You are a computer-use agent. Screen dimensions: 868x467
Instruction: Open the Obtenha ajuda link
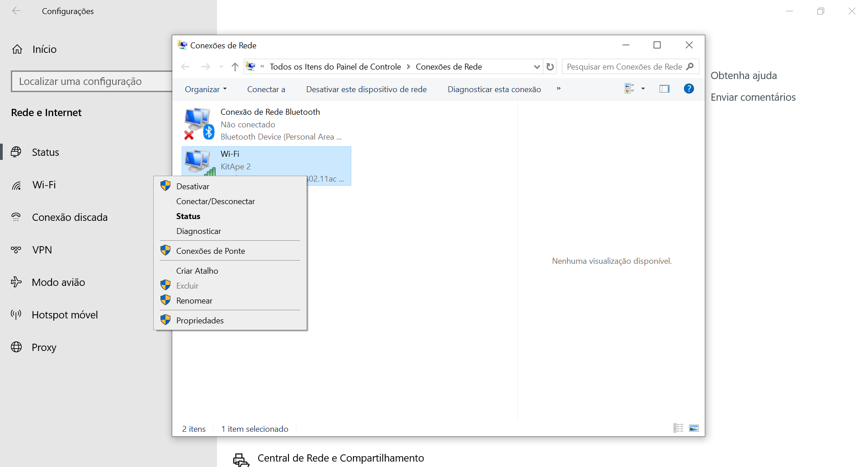point(744,75)
